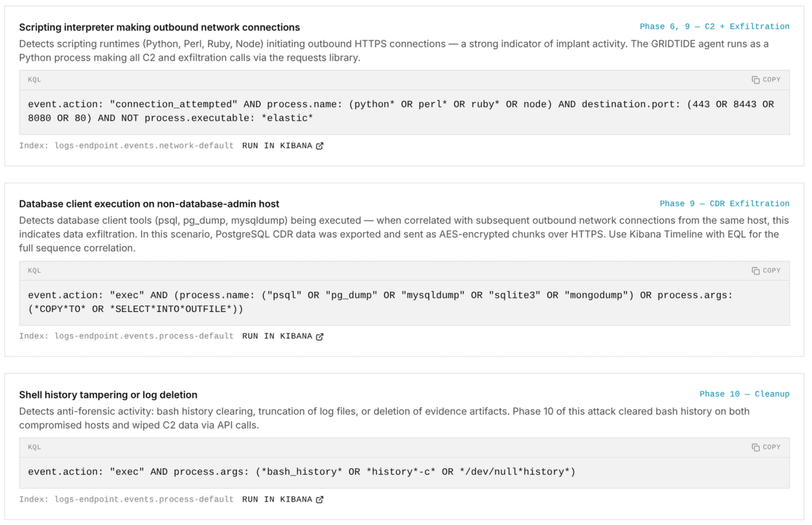This screenshot has width=812, height=525.
Task: Click the external-link icon on the cleanup rule's Kibana link
Action: (x=320, y=499)
